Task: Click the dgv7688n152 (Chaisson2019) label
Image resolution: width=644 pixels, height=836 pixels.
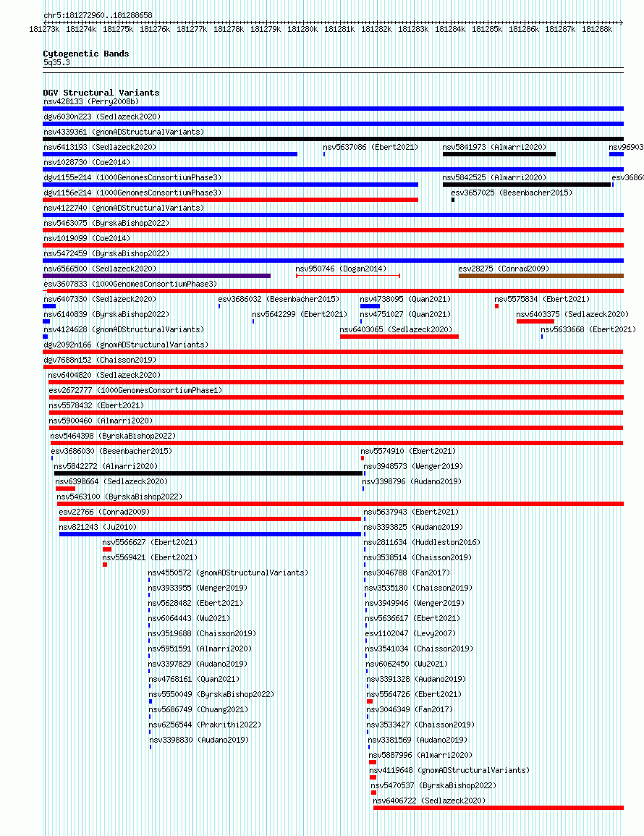Action: click(100, 360)
